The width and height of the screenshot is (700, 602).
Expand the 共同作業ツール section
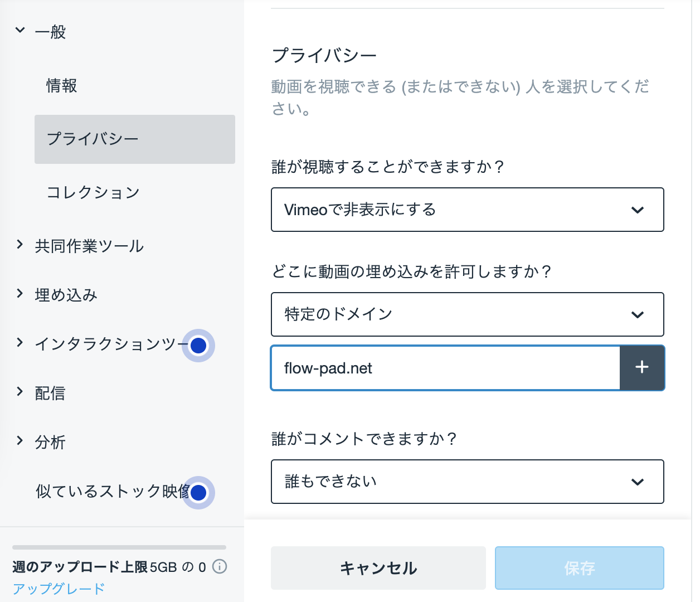pos(20,244)
